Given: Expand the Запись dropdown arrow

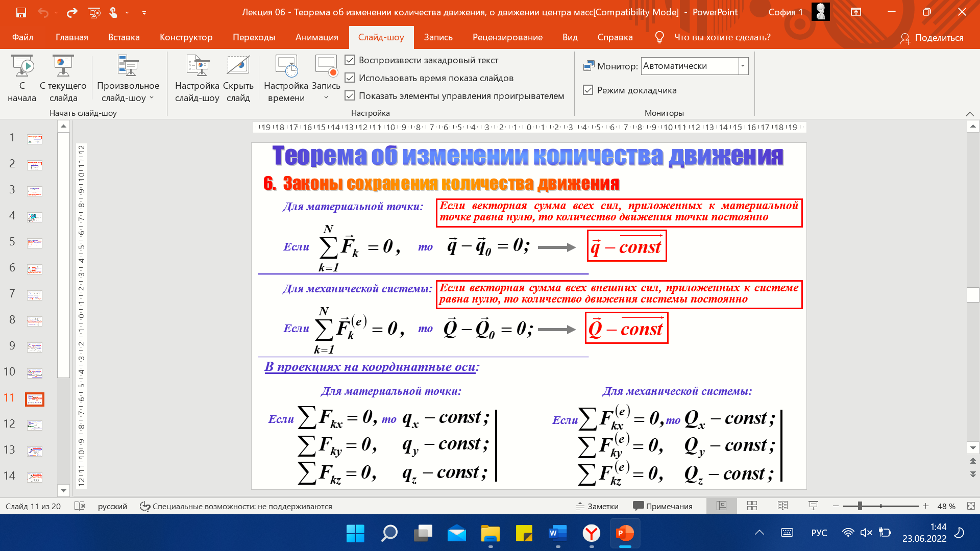Looking at the screenshot, I should [x=326, y=98].
